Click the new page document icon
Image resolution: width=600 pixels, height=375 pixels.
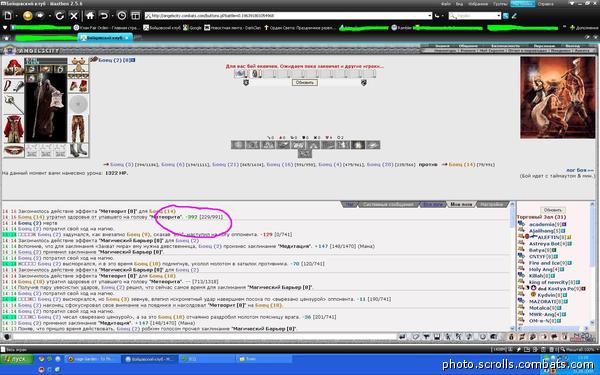[8, 16]
